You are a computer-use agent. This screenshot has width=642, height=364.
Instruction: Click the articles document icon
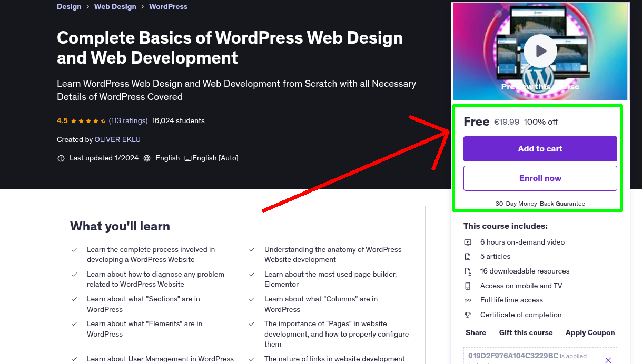pos(468,257)
